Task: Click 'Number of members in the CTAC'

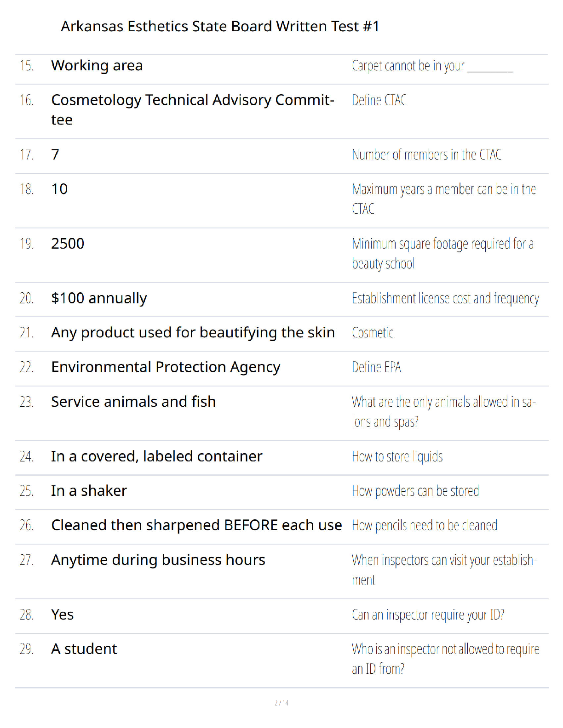Action: 427,155
